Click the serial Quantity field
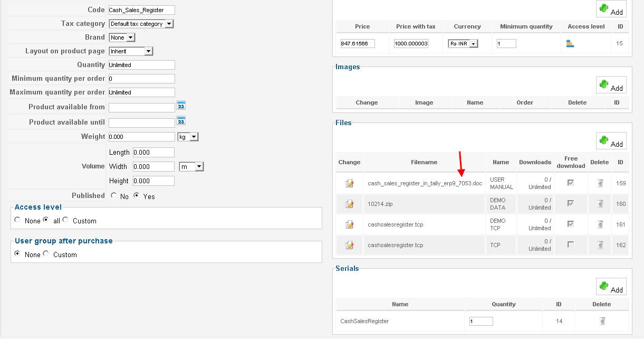Image resolution: width=644 pixels, height=339 pixels. 481,321
